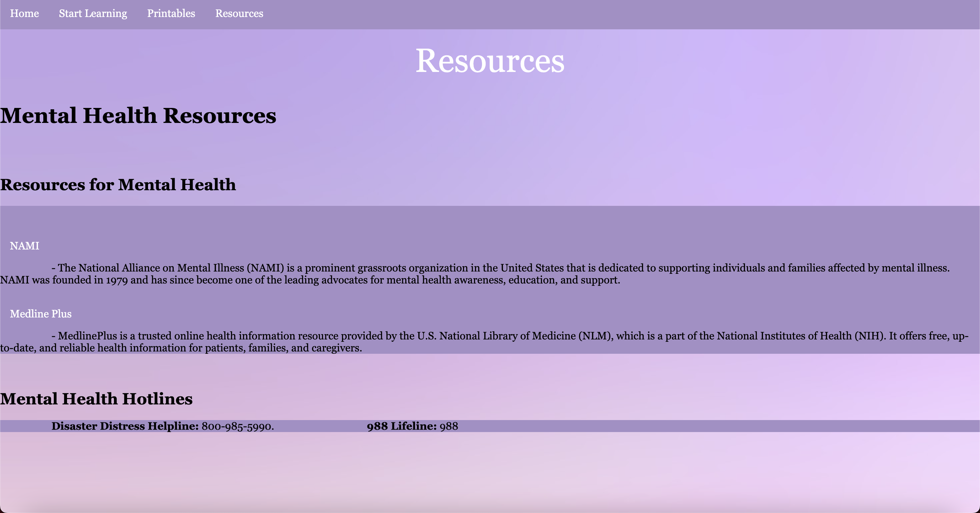This screenshot has height=513, width=980.
Task: Click the Resources for Mental Health subheading
Action: click(118, 185)
